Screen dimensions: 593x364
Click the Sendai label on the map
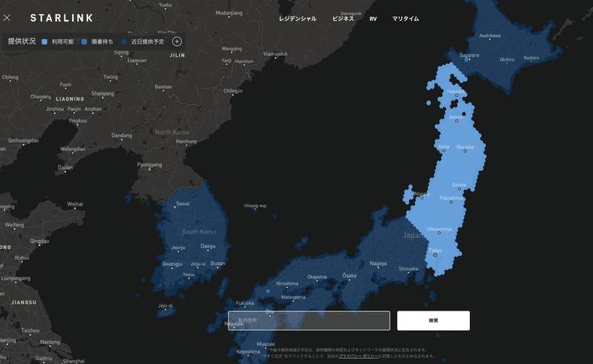click(x=459, y=185)
